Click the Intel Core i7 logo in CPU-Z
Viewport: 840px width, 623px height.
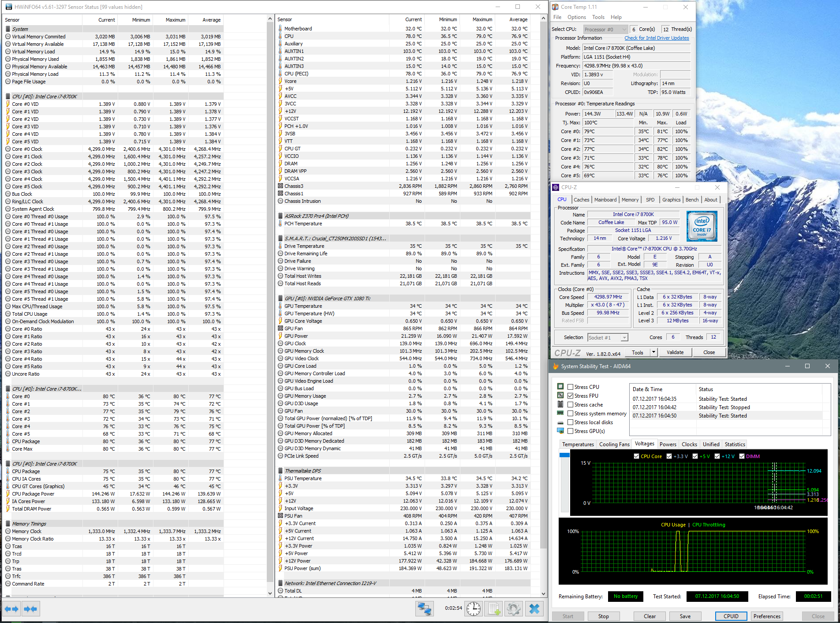pyautogui.click(x=702, y=226)
